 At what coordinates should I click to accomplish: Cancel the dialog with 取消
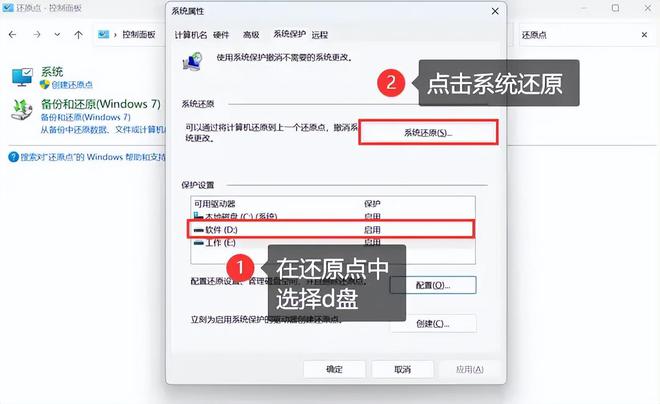tap(402, 369)
